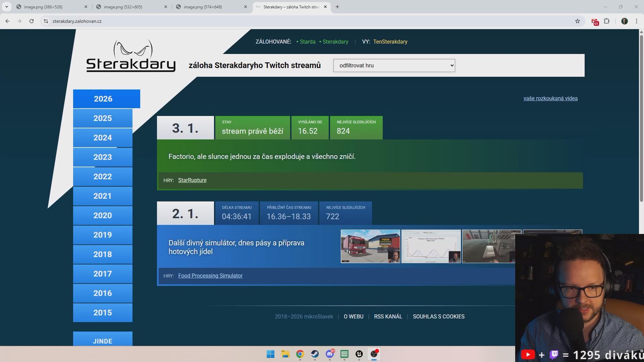Expand the 'odfiltrovat hru' game filter dropdown
644x362 pixels.
tap(394, 66)
